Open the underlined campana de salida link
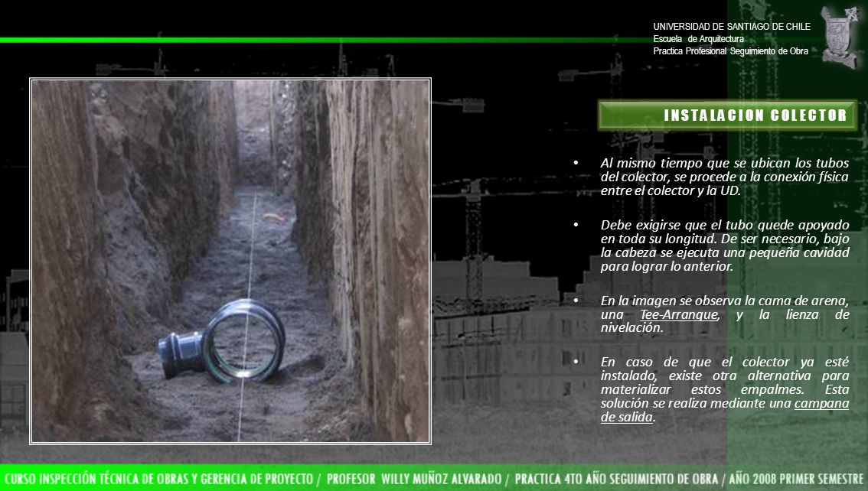Image resolution: width=868 pixels, height=491 pixels. (725, 410)
